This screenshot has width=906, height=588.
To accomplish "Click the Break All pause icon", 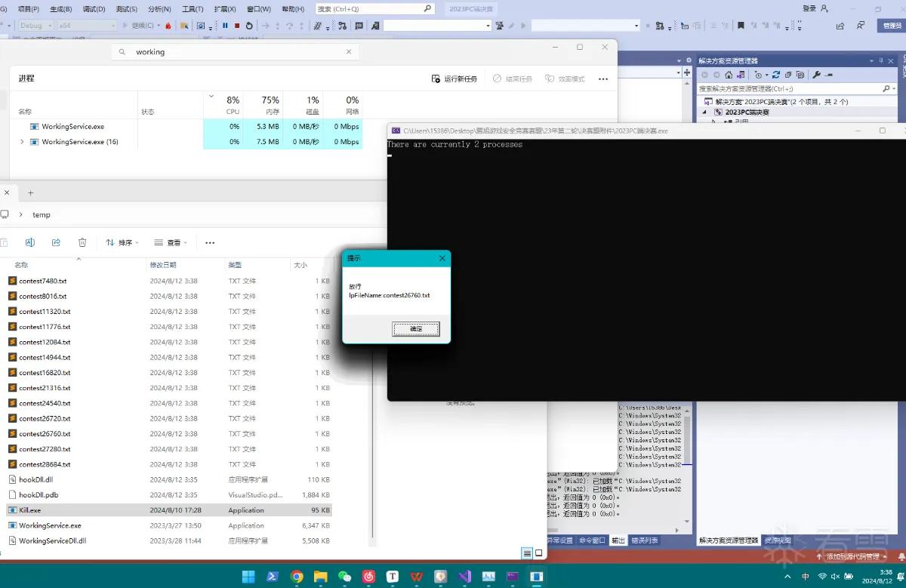I will click(x=225, y=26).
